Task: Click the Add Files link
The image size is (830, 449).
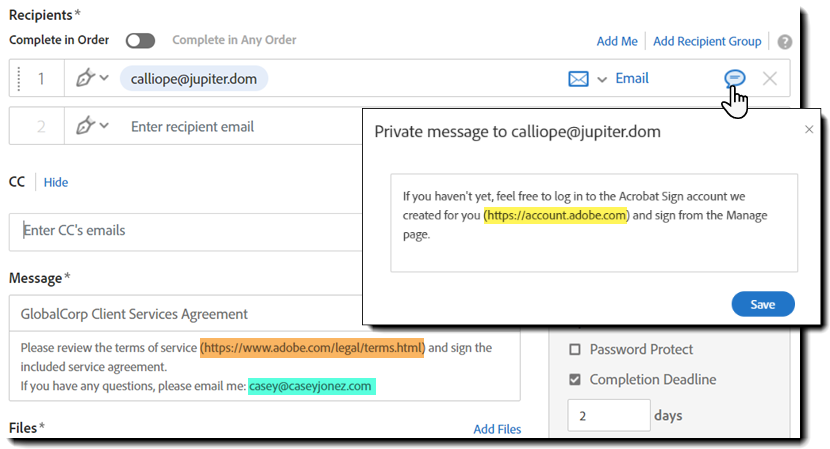Action: click(497, 429)
